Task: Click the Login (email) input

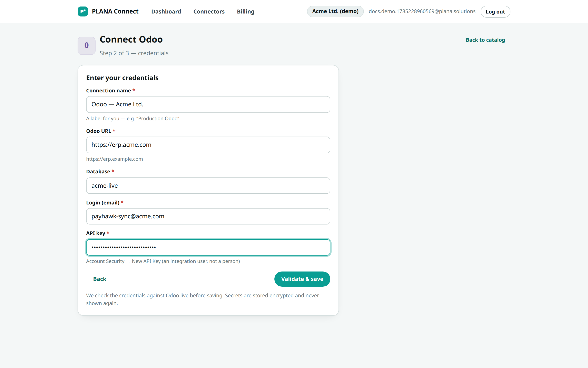Action: (x=208, y=216)
